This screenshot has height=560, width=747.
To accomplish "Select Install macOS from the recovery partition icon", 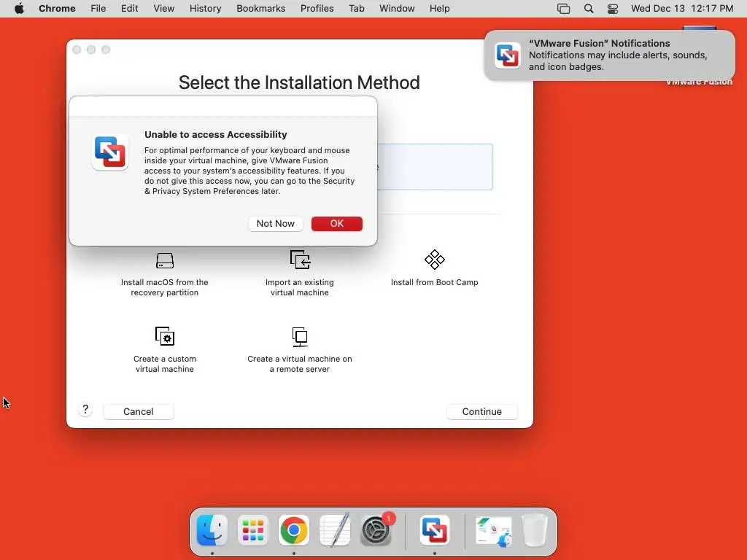I will (x=165, y=260).
